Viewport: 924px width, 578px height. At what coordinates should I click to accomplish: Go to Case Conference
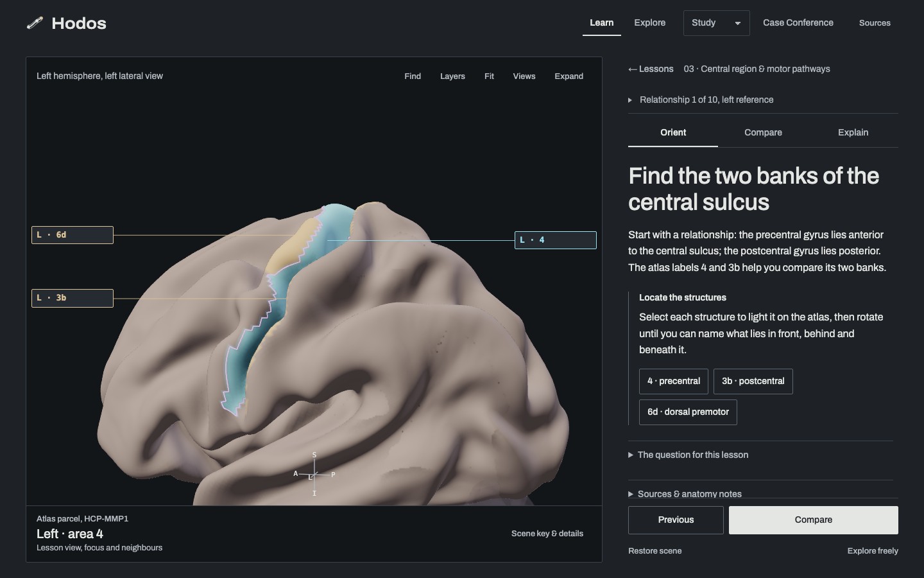click(x=798, y=23)
